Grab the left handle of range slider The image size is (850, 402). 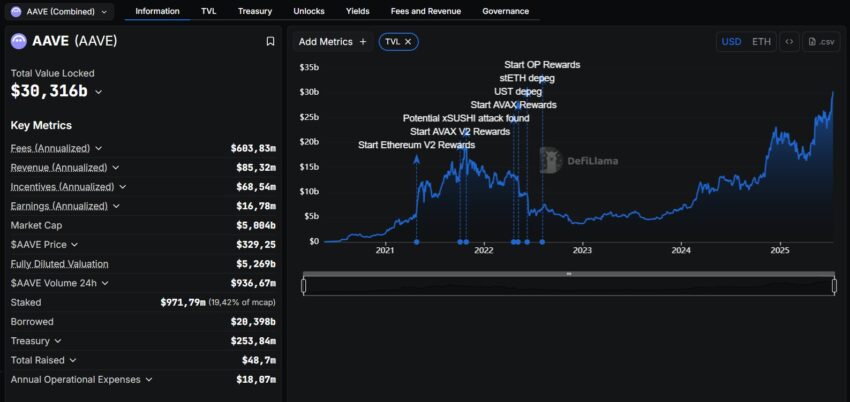click(x=304, y=286)
